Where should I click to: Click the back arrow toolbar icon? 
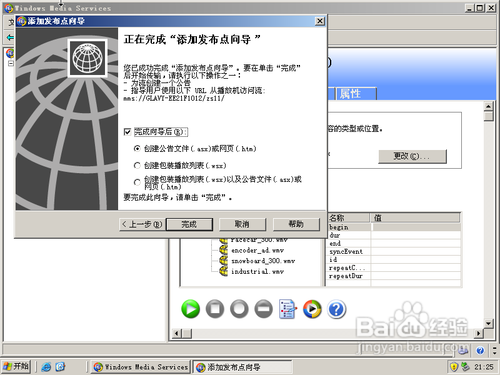tap(10, 37)
